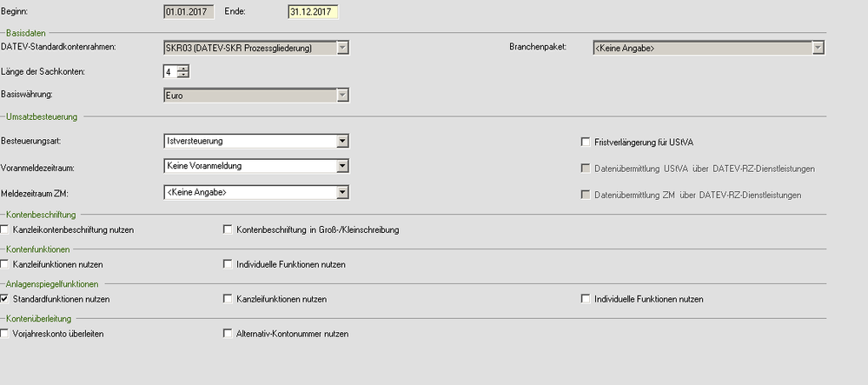Enable Fristverlängerung für UStVA checkbox
This screenshot has width=868, height=385.
coord(586,142)
